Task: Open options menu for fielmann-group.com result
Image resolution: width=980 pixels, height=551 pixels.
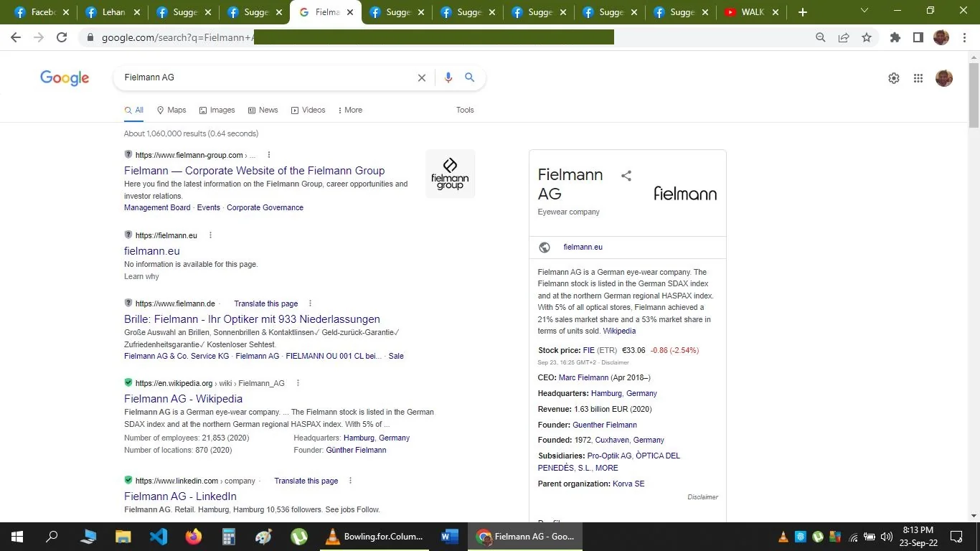Action: (269, 155)
